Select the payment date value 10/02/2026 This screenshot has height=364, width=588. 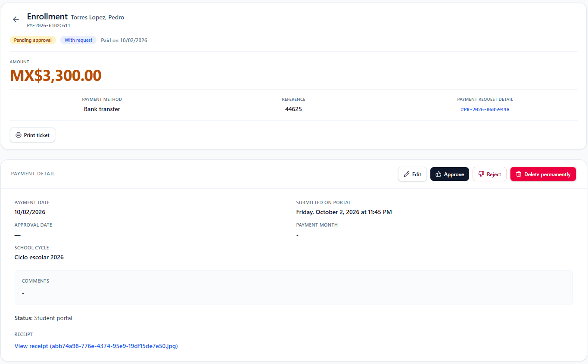[x=30, y=212]
